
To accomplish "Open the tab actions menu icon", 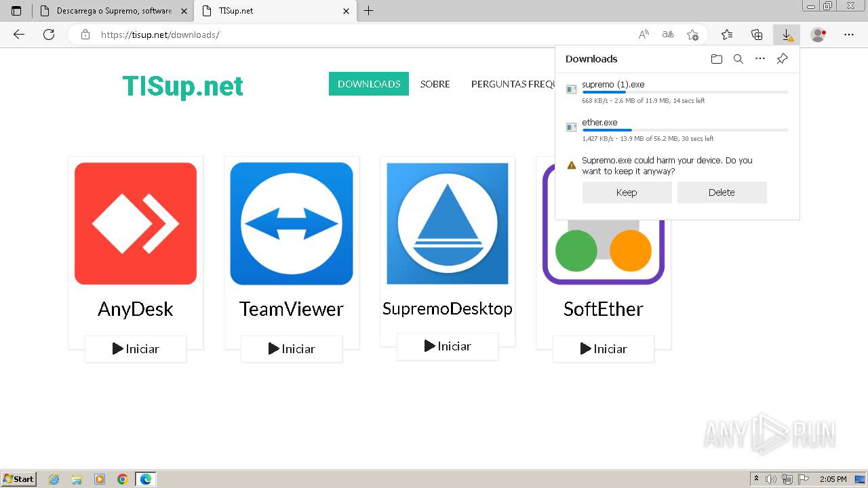I will click(x=16, y=11).
